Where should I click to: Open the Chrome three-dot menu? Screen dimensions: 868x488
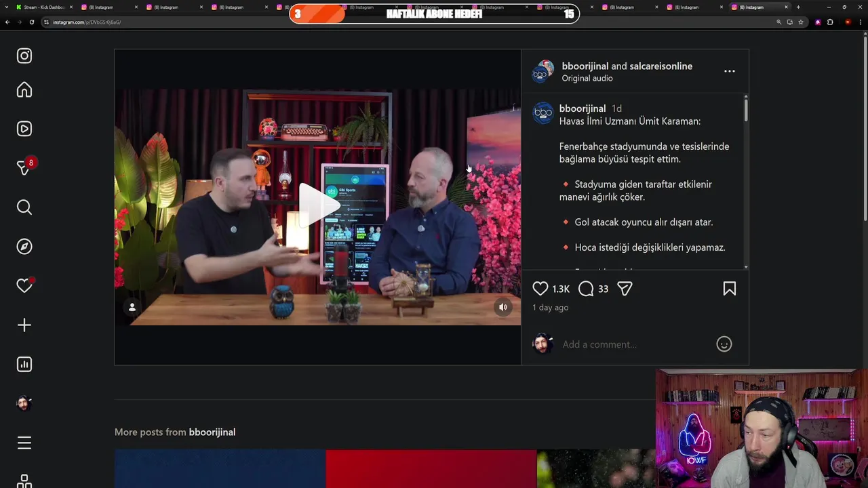tap(861, 22)
